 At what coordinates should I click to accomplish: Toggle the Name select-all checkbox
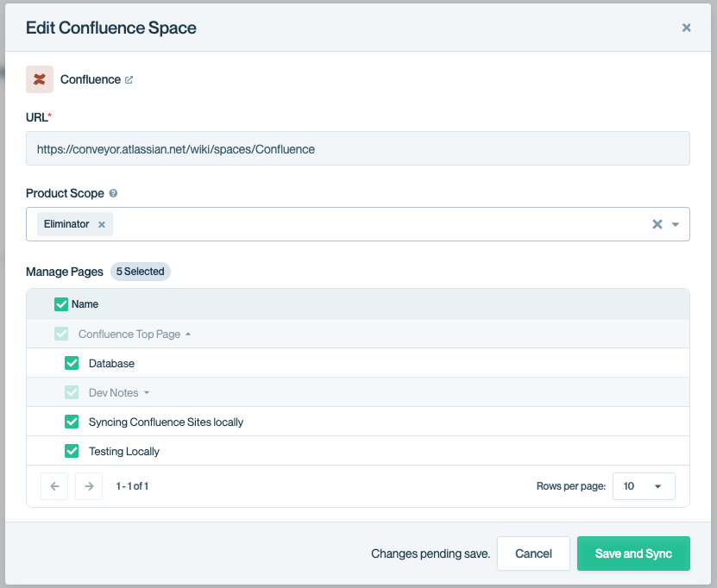pos(61,304)
